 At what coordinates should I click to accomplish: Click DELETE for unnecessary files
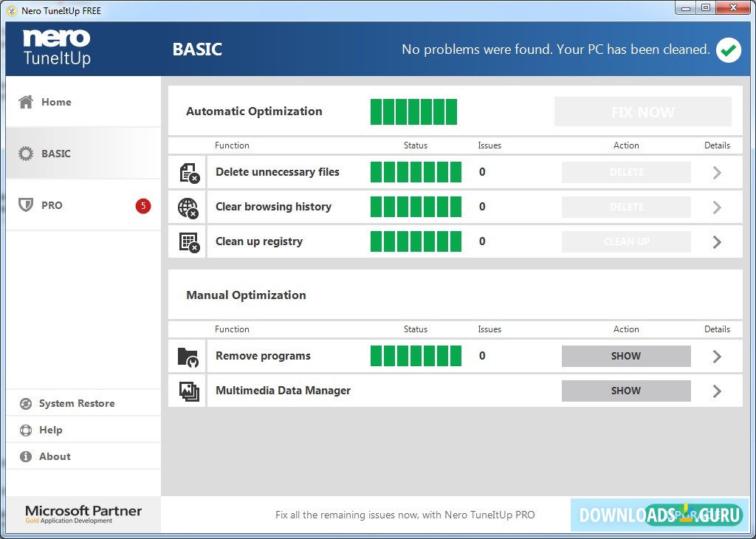(626, 172)
